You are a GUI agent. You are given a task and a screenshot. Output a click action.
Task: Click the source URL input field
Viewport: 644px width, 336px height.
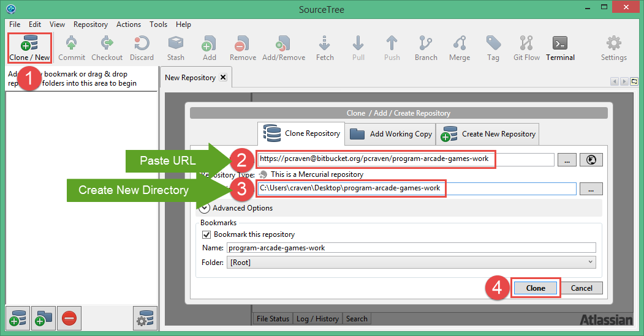point(406,159)
